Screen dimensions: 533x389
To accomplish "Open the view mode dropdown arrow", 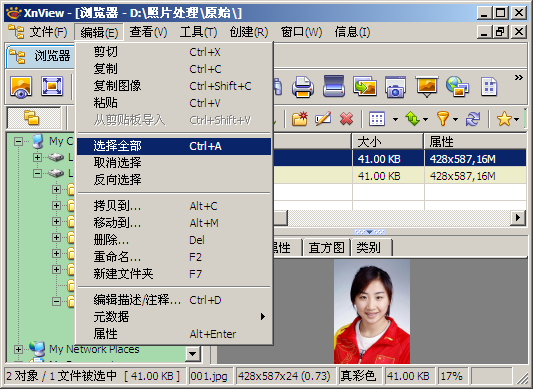I will point(395,119).
